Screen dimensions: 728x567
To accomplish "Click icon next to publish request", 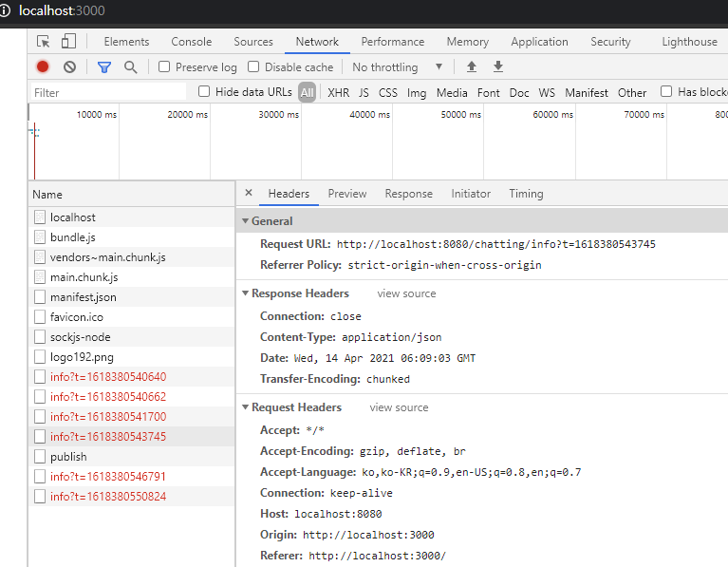I will point(40,457).
